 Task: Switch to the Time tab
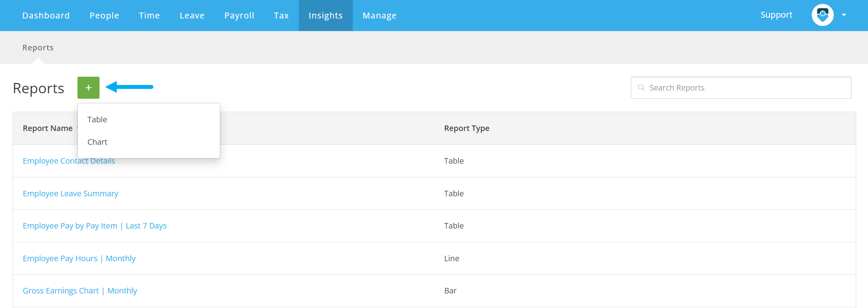[x=149, y=15]
